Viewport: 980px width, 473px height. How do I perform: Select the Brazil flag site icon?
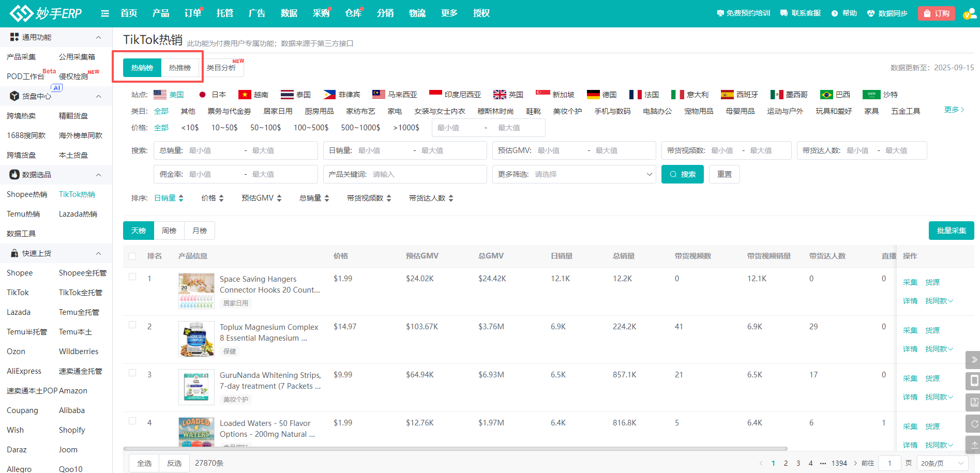coord(826,95)
